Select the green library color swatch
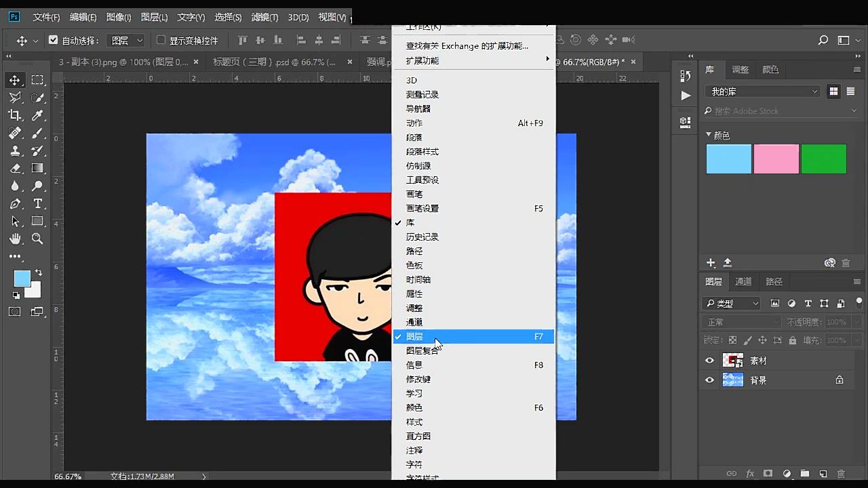Screen dimensions: 868x488 tap(824, 159)
